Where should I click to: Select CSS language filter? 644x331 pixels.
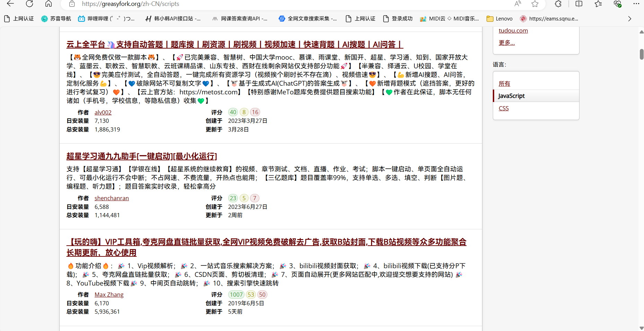(x=504, y=108)
